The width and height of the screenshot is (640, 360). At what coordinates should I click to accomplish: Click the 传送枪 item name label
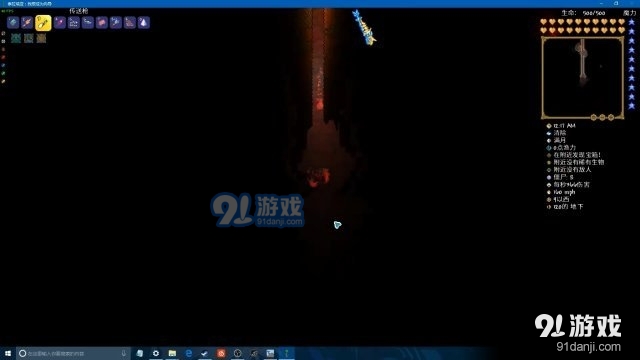[78, 11]
